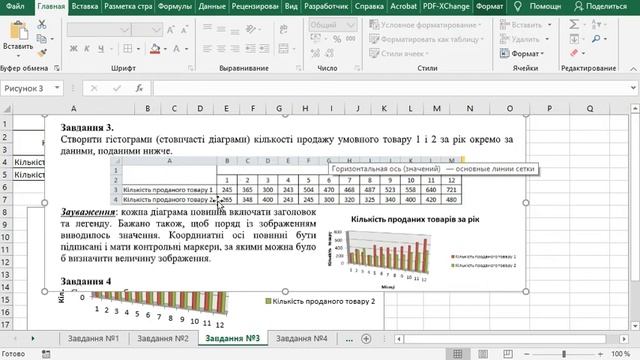Click the Select All corner triangle

point(7,109)
